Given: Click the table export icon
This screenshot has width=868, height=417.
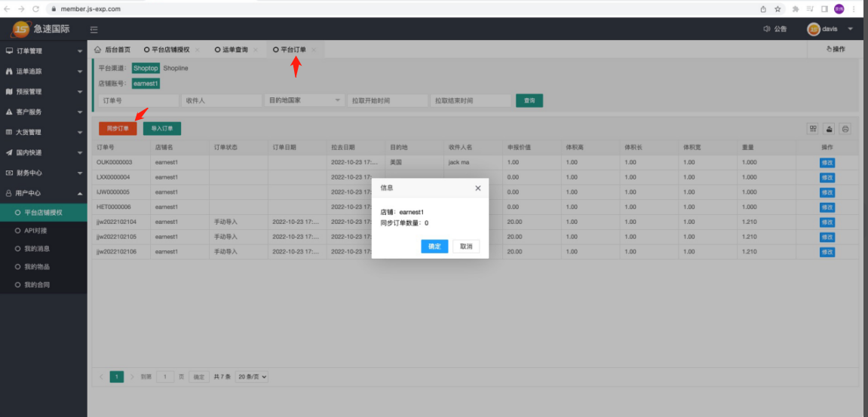Looking at the screenshot, I should click(x=829, y=129).
